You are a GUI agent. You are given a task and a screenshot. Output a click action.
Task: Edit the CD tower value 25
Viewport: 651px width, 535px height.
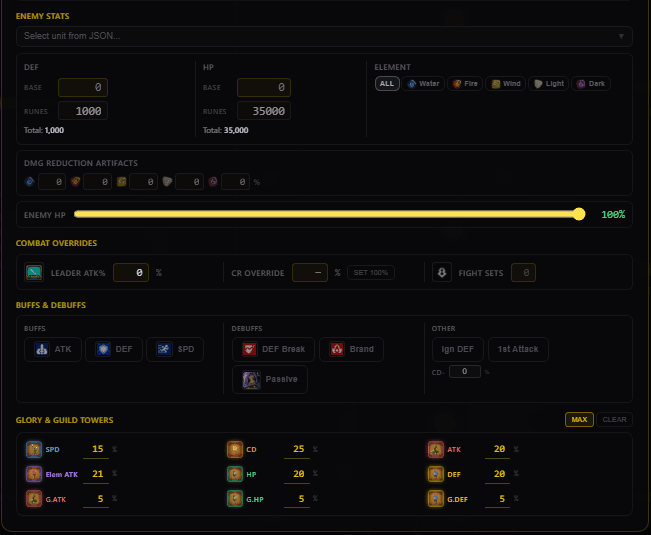tap(297, 449)
